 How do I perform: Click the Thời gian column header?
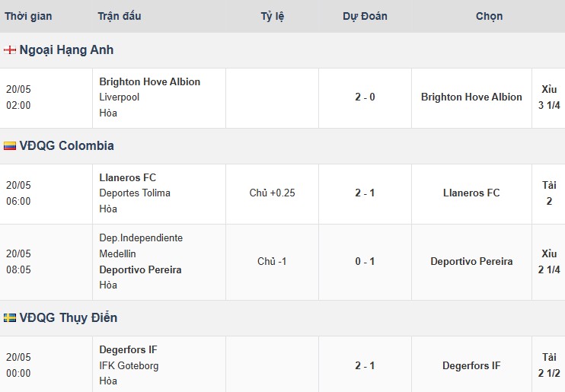[28, 16]
